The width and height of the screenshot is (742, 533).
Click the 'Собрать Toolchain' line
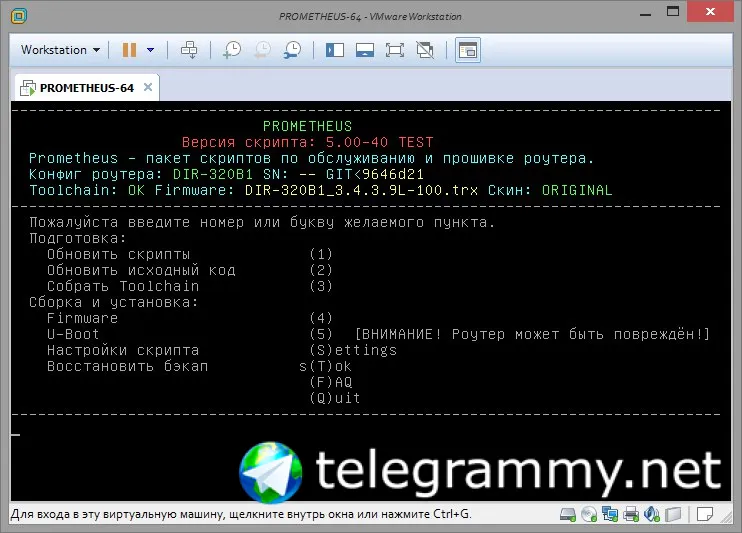click(x=189, y=286)
